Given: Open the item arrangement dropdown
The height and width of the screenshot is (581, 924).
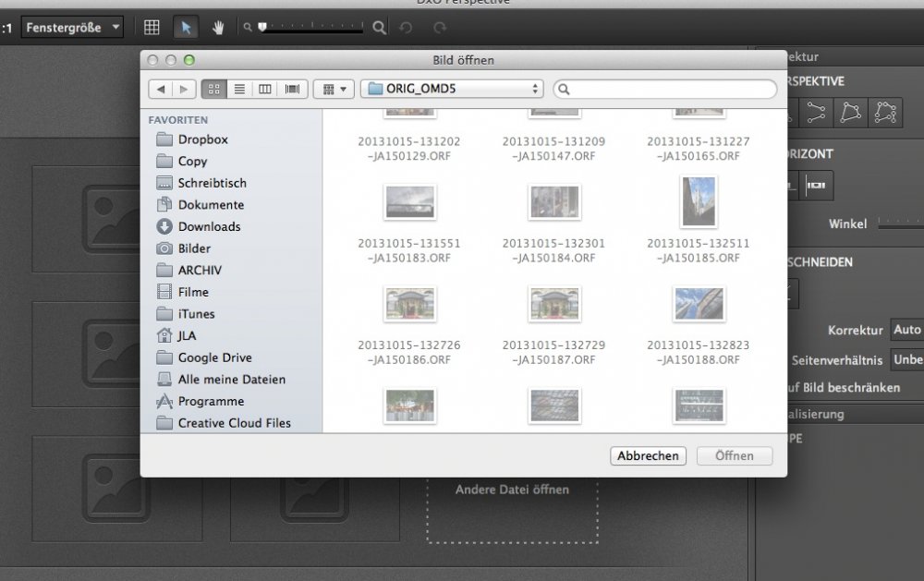Looking at the screenshot, I should 334,89.
